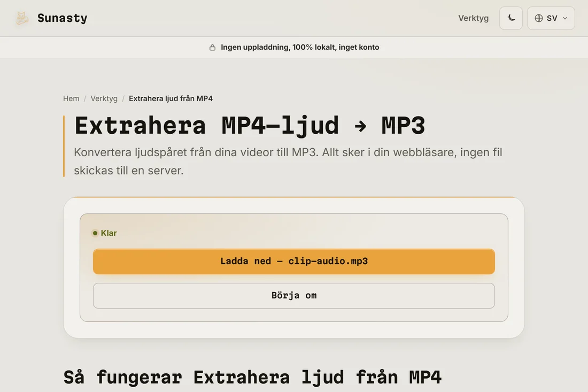Click the Börja om restart button
The width and height of the screenshot is (588, 392).
tap(294, 296)
